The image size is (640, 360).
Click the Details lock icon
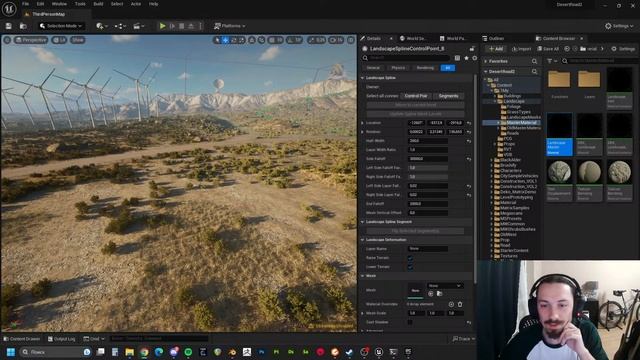coord(472,49)
